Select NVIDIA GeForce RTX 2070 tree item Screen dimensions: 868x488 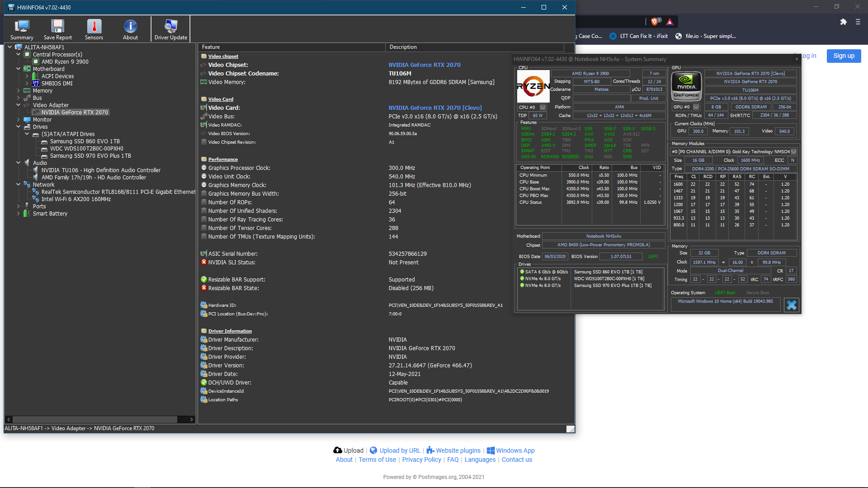pos(75,112)
